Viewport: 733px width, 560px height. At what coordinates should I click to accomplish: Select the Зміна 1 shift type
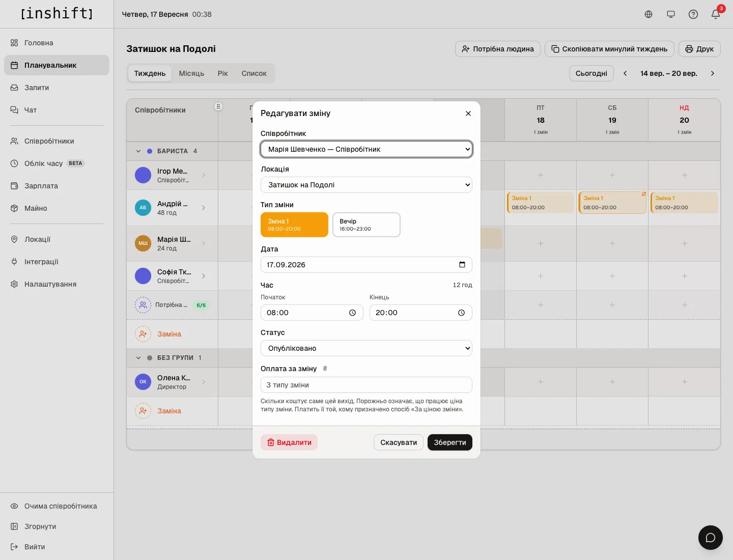coord(294,225)
